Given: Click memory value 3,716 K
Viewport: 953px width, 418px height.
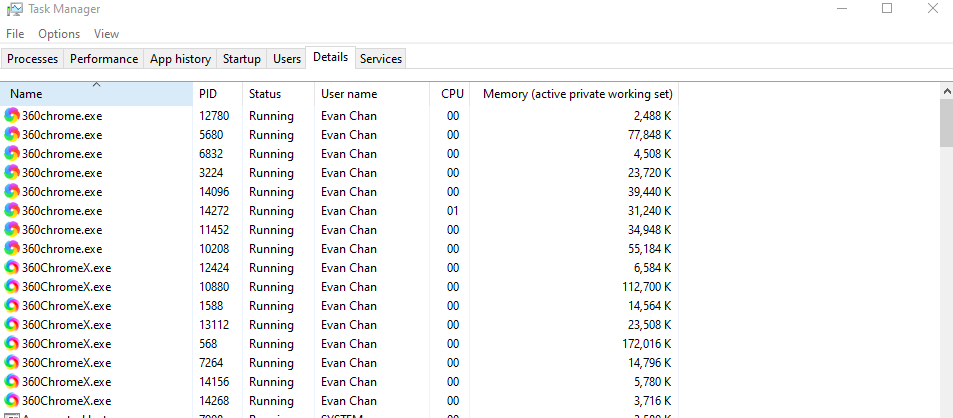Looking at the screenshot, I should (x=653, y=401).
